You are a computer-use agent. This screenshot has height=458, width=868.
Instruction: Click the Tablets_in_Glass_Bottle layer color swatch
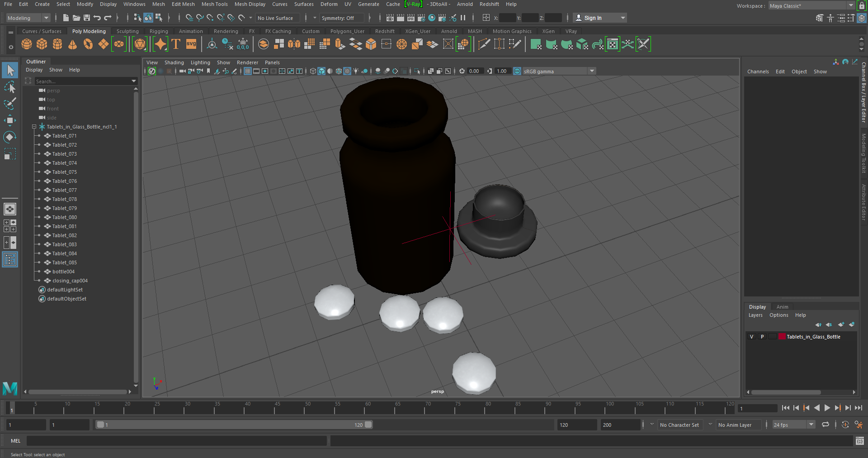(782, 336)
